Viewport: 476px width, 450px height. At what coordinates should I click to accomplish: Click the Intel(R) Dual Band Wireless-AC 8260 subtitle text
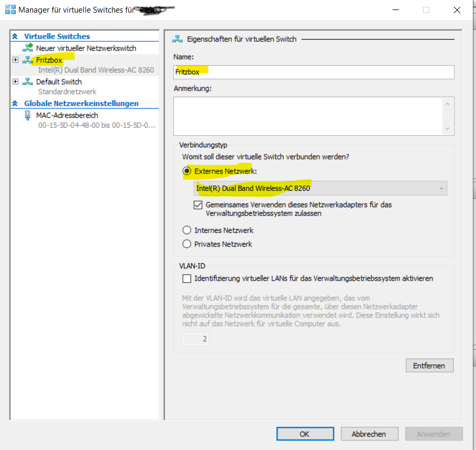coord(96,70)
